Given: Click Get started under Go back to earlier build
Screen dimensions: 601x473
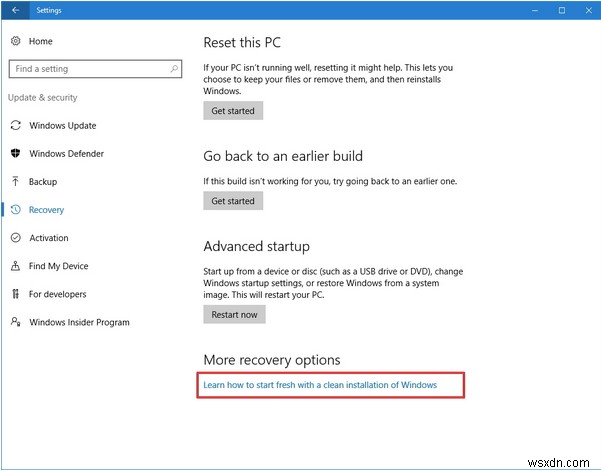Looking at the screenshot, I should click(x=233, y=201).
